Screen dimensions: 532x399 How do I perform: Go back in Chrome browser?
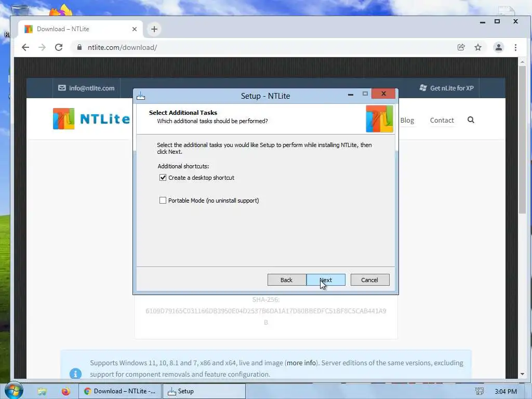(x=25, y=47)
